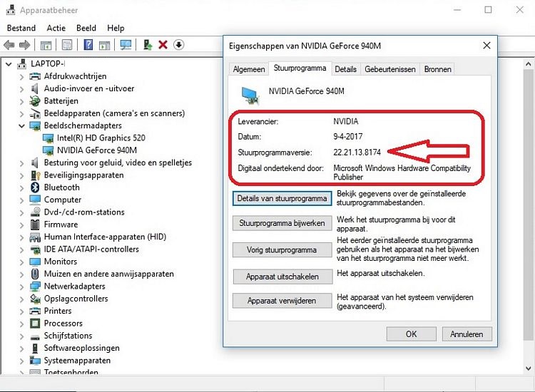Click Annuleren to cancel the dialog
The width and height of the screenshot is (535, 392).
[467, 334]
